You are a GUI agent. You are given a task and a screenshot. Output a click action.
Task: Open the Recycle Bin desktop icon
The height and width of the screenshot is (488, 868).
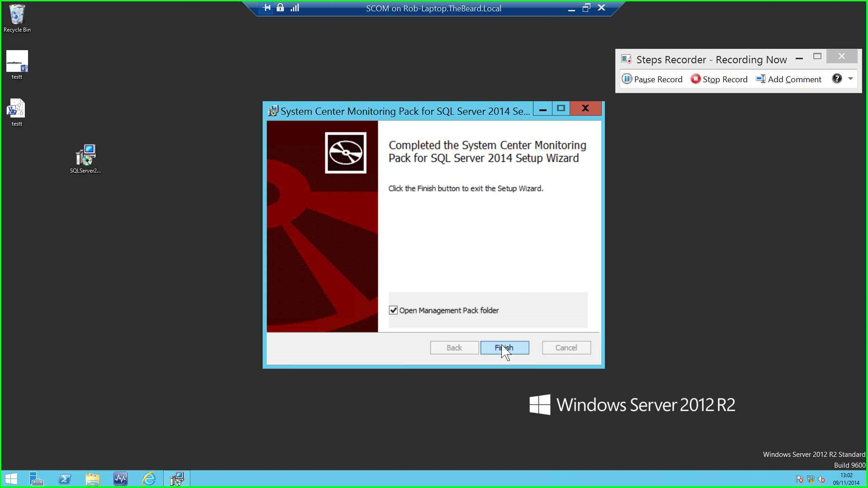17,18
